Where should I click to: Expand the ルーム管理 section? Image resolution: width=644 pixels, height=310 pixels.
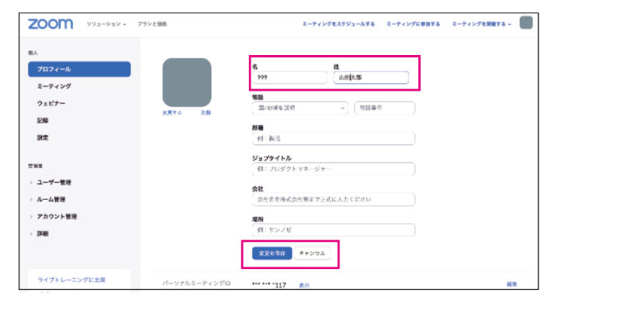click(x=50, y=199)
